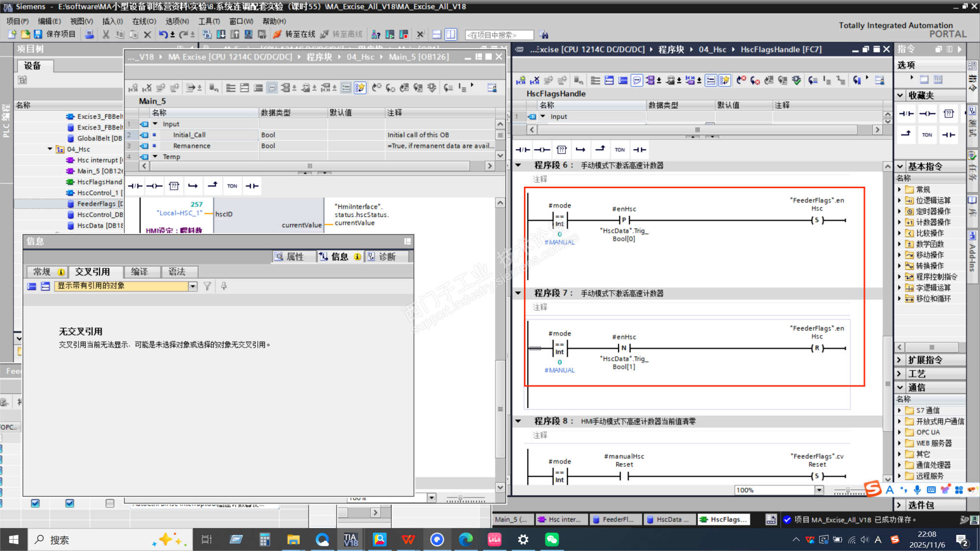Screen dimensions: 980x551
Task: Click the FC7 editor zoom slider
Action: 848,490
